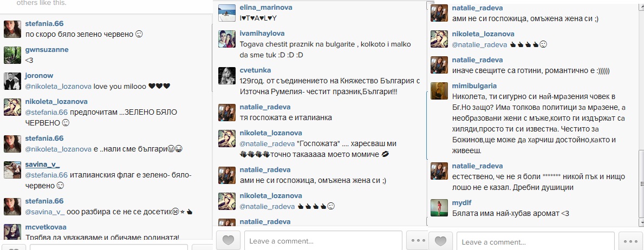Focus the middle panel's Leave a comment field
Image resolution: width=644 pixels, height=250 pixels.
pos(323,241)
